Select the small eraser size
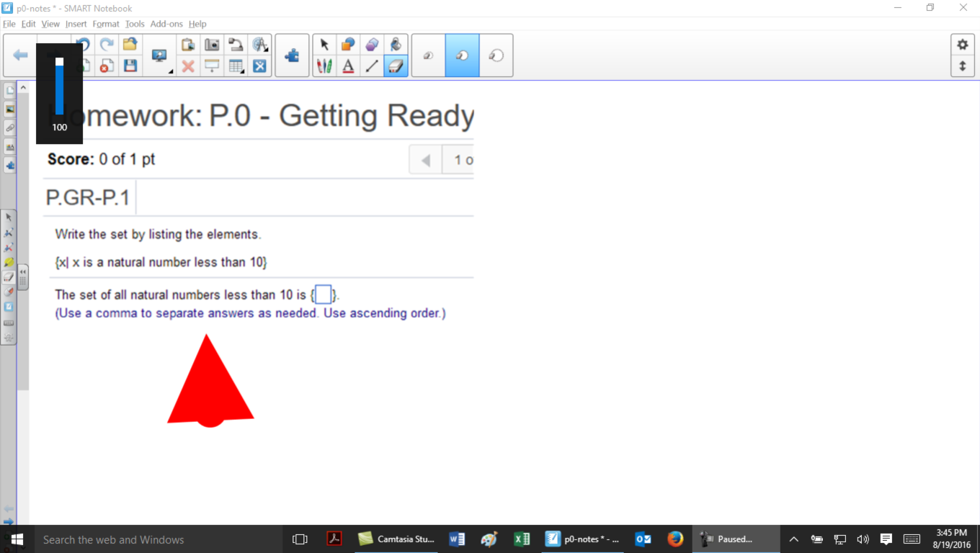The height and width of the screenshot is (553, 980). 428,55
